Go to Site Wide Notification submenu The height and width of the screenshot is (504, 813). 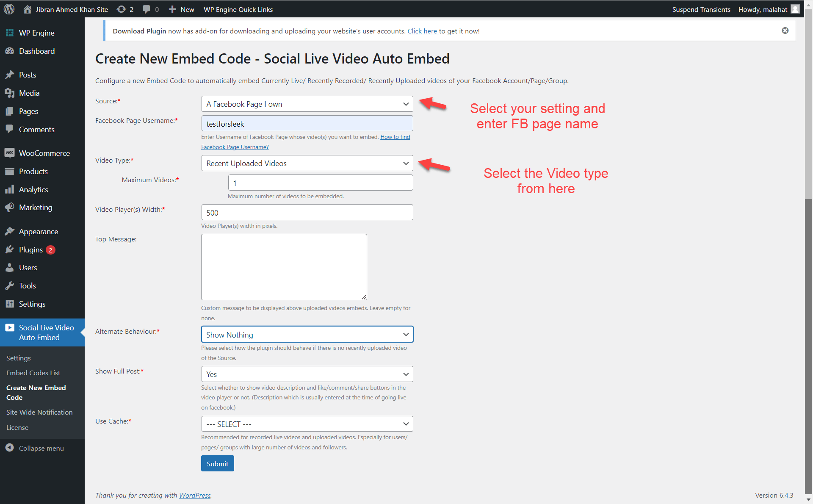point(39,412)
